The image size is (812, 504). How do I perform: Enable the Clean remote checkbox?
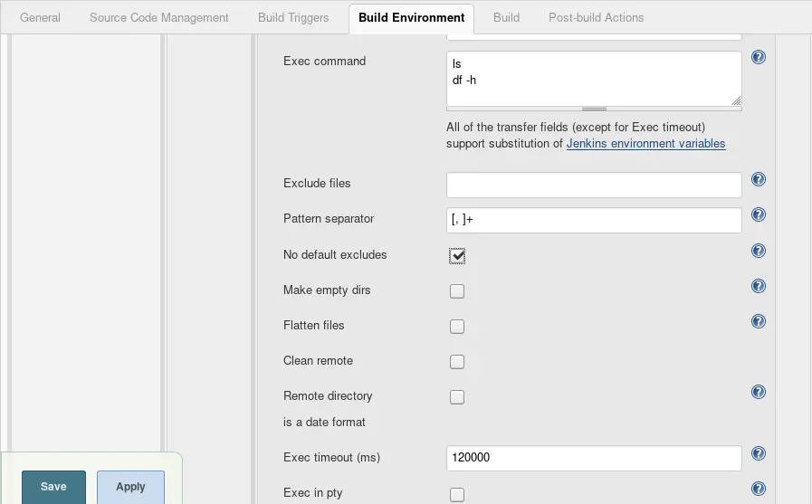tap(457, 362)
